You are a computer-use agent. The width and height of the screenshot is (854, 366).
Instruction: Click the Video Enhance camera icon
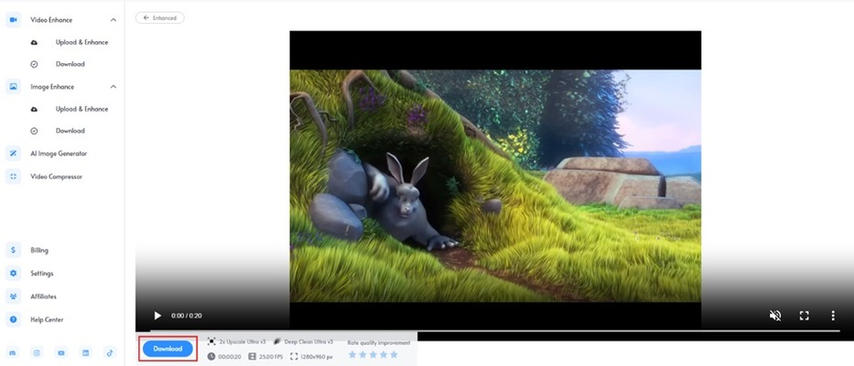[13, 20]
